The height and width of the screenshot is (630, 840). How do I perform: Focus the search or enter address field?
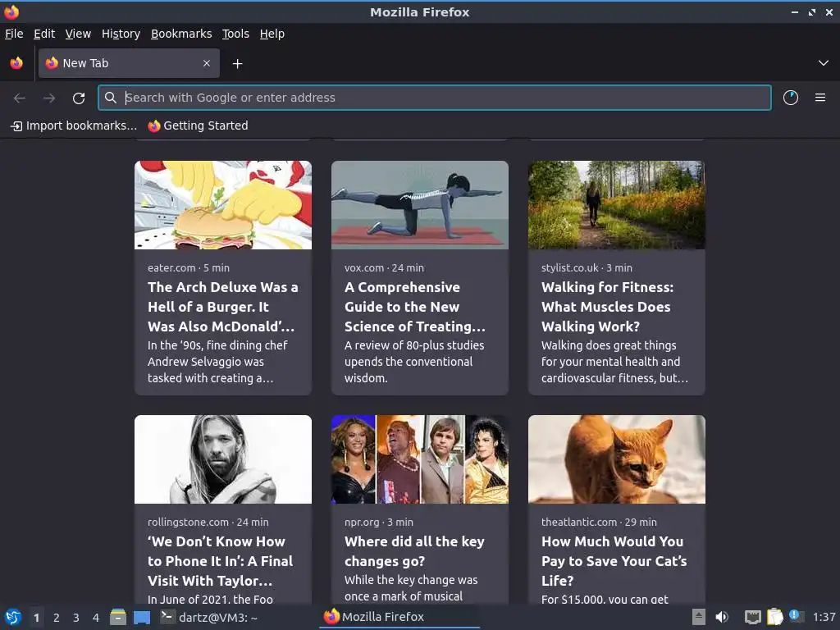pos(434,98)
